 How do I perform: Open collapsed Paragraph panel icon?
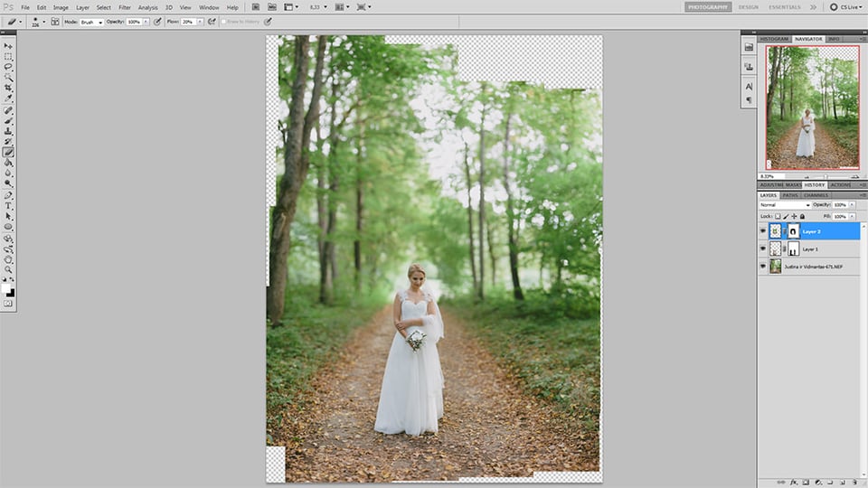pyautogui.click(x=749, y=100)
